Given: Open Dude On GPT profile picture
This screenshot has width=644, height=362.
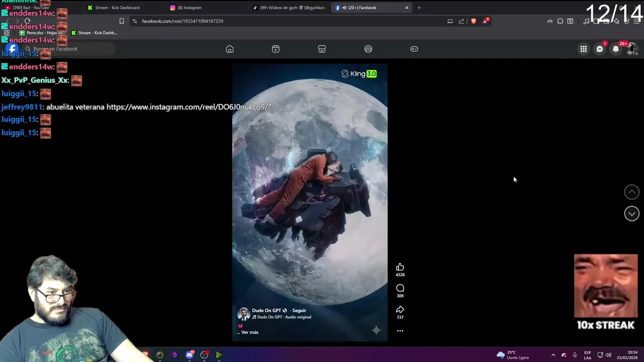Looking at the screenshot, I should coord(244,314).
